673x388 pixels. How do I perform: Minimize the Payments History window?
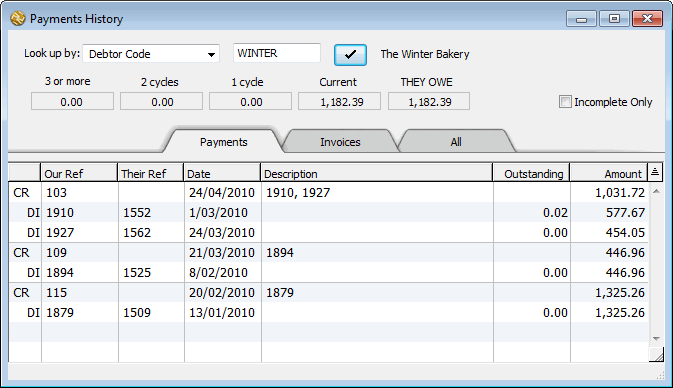click(x=581, y=19)
